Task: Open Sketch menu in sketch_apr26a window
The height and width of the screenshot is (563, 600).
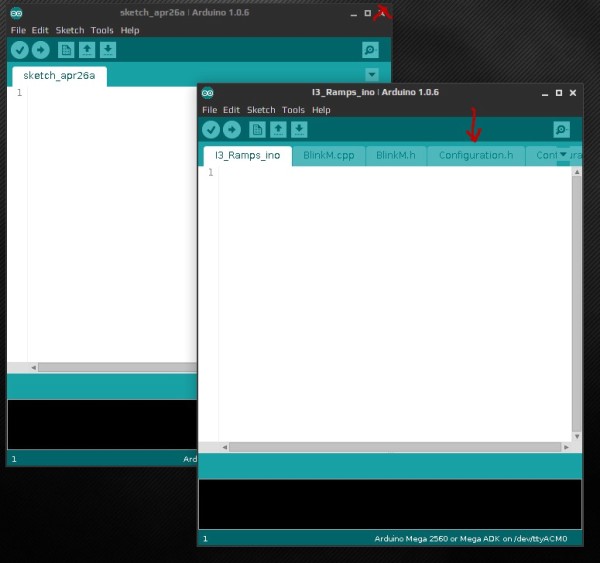Action: coord(70,31)
